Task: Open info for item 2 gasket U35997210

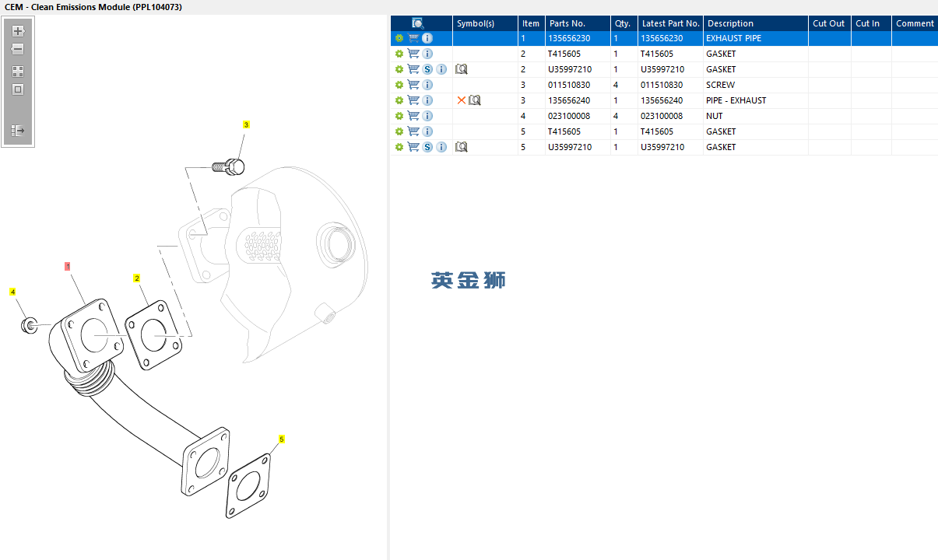Action: pos(441,69)
